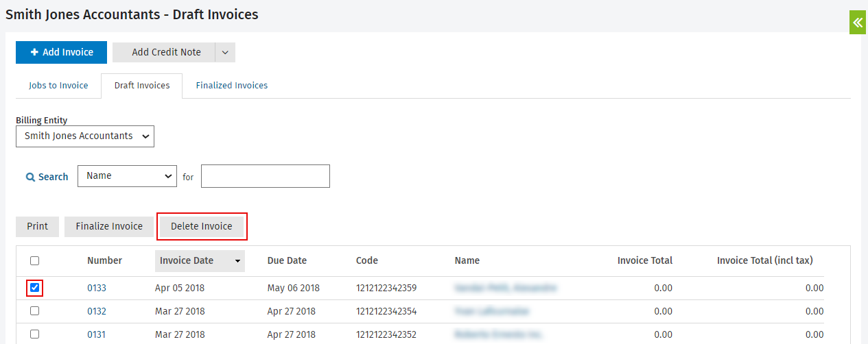The width and height of the screenshot is (868, 344).
Task: Click the Due Date column header
Action: [287, 260]
